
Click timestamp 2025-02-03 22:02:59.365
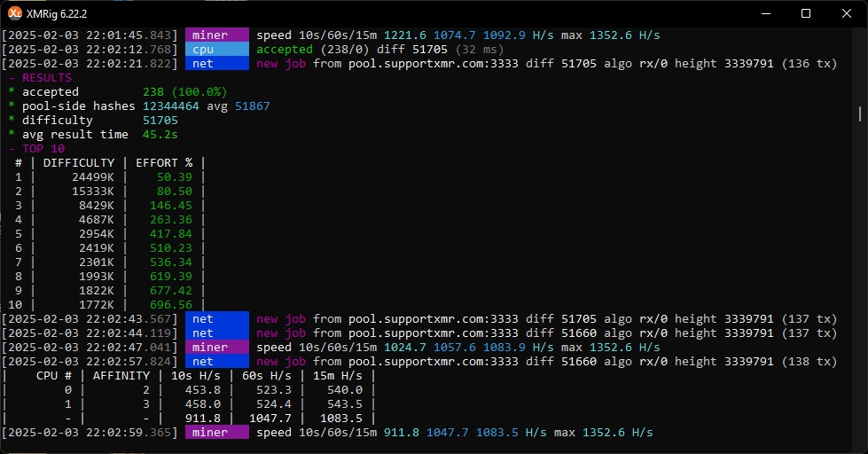(90, 433)
